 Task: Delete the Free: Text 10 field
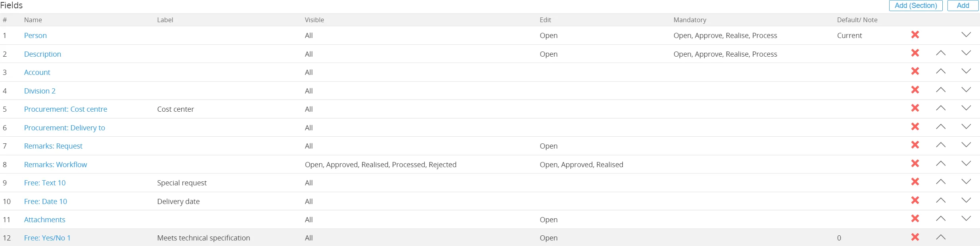pos(915,182)
